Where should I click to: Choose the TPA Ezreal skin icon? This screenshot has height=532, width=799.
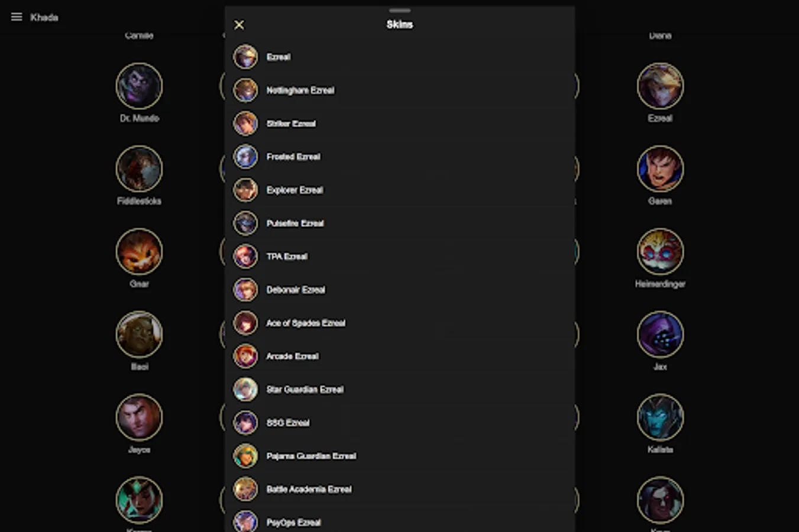tap(245, 257)
